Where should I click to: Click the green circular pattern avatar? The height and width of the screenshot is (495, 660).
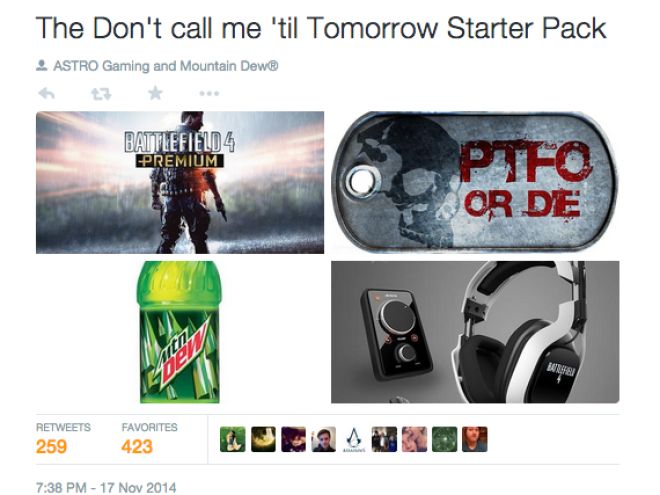pyautogui.click(x=444, y=439)
